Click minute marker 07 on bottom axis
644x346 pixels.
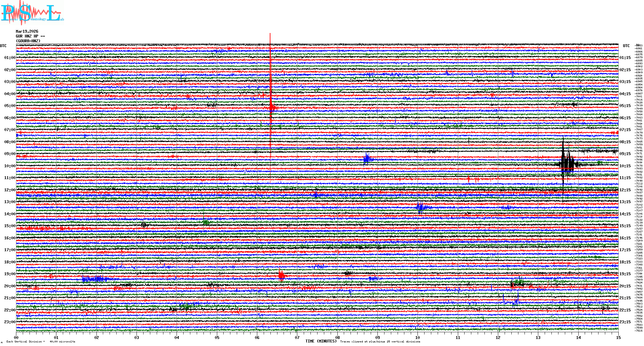click(297, 337)
